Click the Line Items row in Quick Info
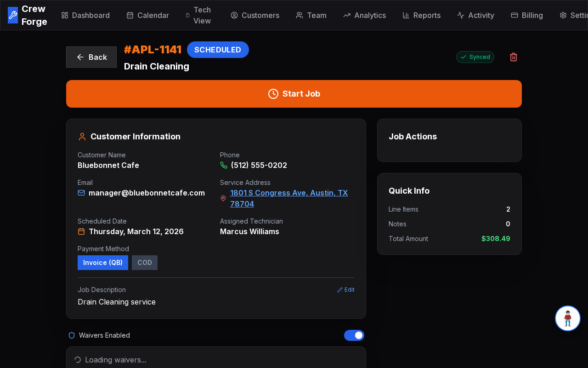Viewport: 588px width, 368px height. [x=449, y=209]
